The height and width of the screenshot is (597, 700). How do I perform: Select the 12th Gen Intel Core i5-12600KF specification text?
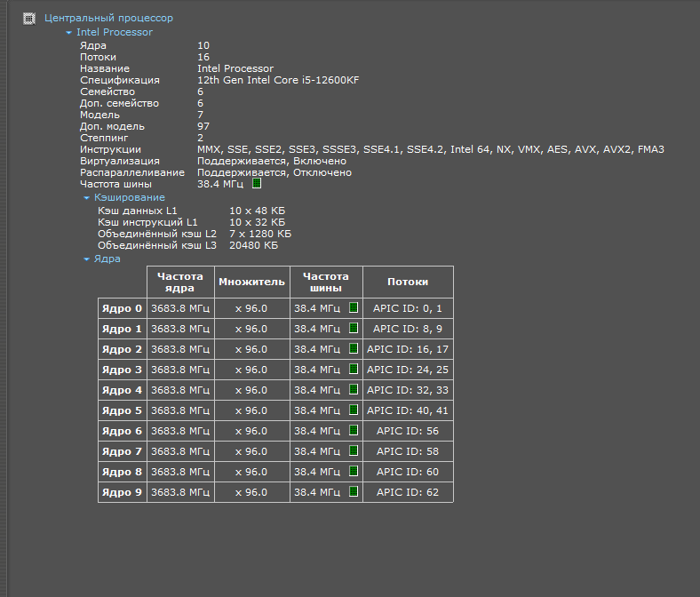click(278, 80)
